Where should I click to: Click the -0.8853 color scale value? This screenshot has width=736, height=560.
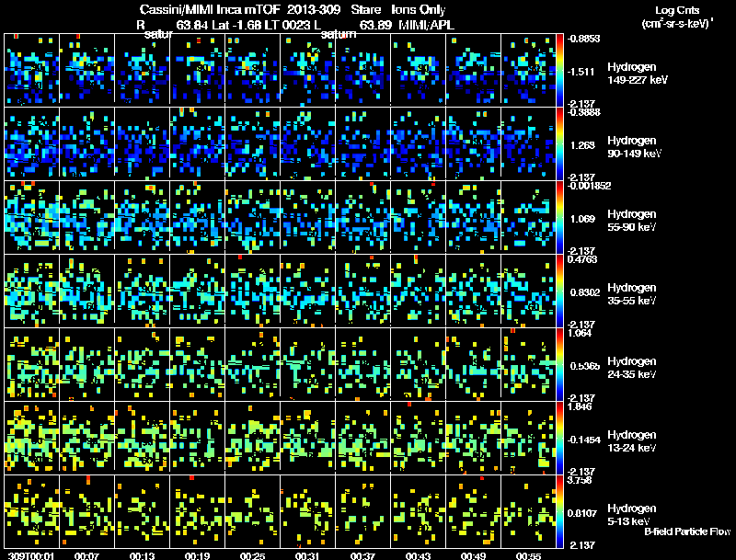click(583, 39)
